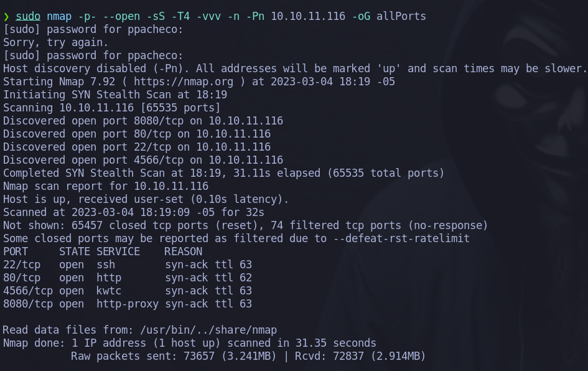
Task: Click the 80/tcp http row
Action: (128, 278)
